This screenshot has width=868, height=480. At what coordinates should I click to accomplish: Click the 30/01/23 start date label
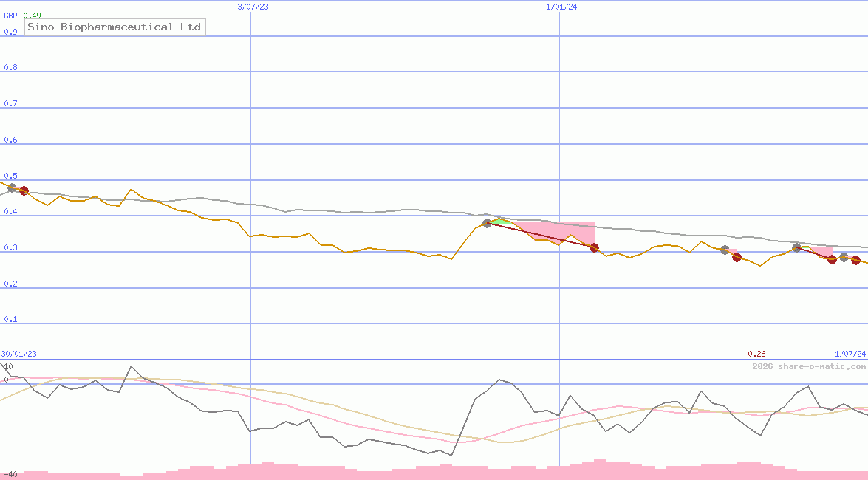point(18,354)
